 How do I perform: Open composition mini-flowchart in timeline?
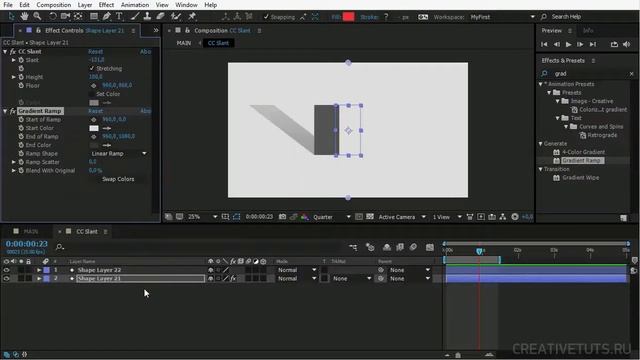point(353,247)
